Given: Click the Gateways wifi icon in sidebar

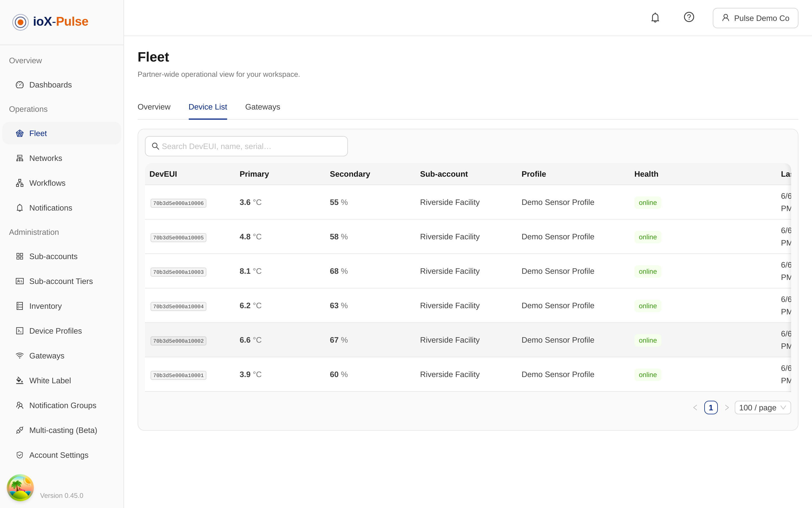Looking at the screenshot, I should [20, 356].
